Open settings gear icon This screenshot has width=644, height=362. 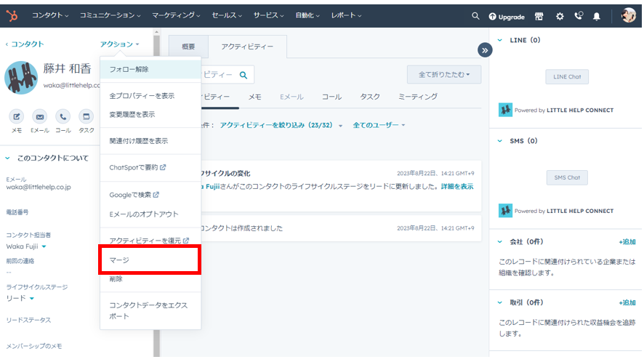559,16
